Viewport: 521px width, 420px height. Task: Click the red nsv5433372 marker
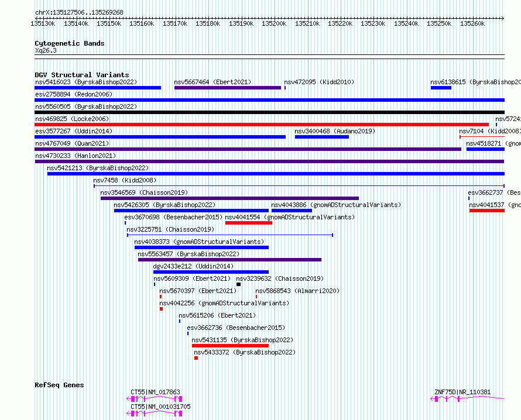pos(196,358)
